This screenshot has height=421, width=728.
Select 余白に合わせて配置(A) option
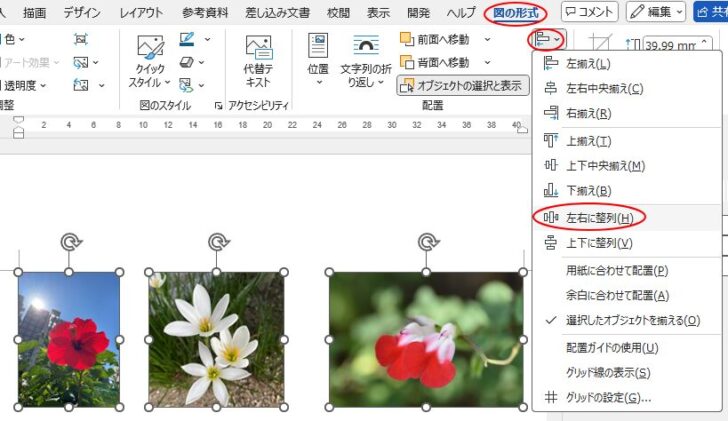627,296
